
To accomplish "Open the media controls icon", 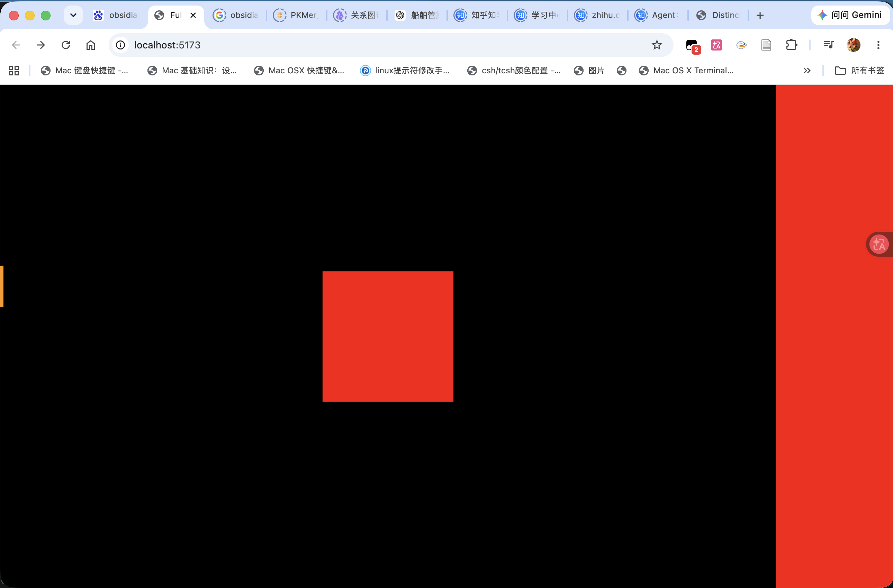I will [x=828, y=45].
